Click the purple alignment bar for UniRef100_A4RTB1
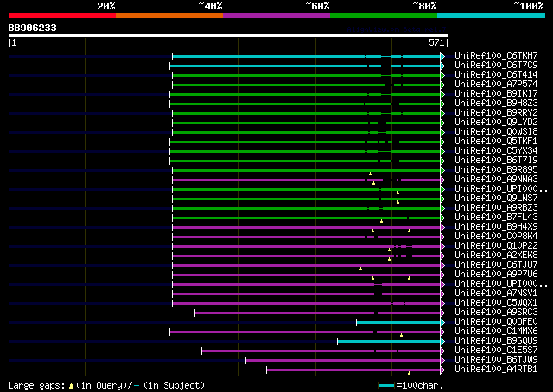The image size is (553, 392). click(353, 370)
